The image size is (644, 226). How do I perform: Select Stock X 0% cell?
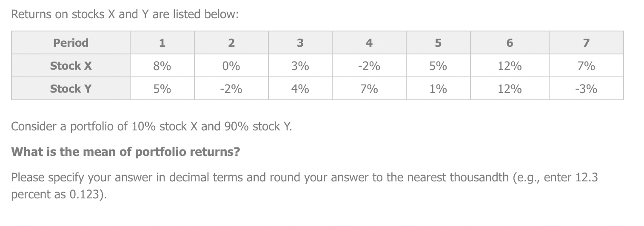(231, 66)
